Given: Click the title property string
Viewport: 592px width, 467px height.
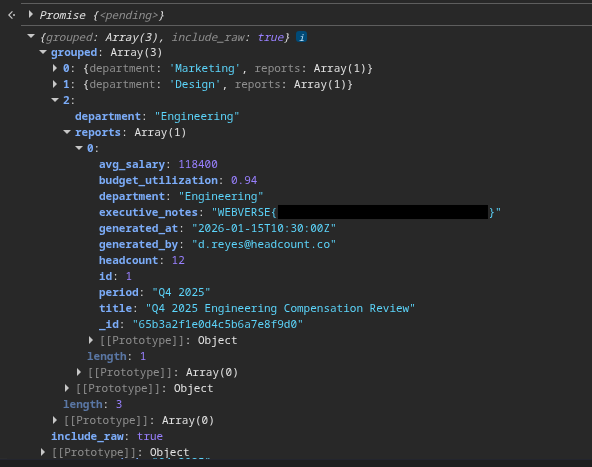Looking at the screenshot, I should 280,308.
